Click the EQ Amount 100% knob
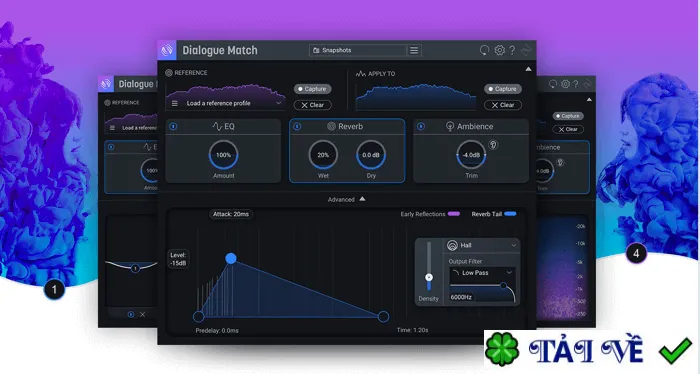 223,155
